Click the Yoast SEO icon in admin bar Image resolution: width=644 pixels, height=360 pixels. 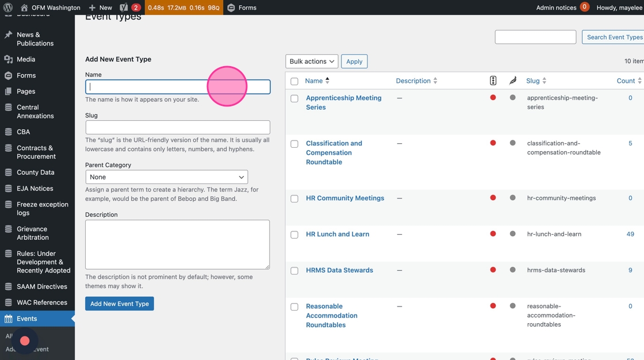point(124,7)
